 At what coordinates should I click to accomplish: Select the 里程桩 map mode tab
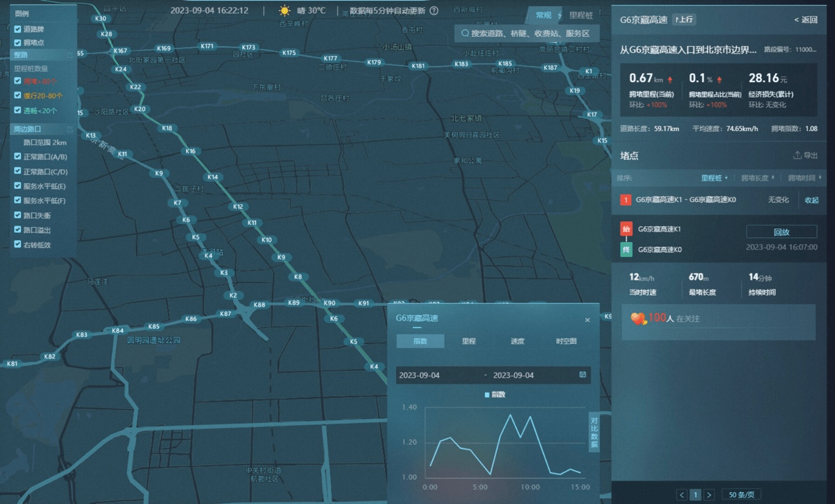[581, 15]
